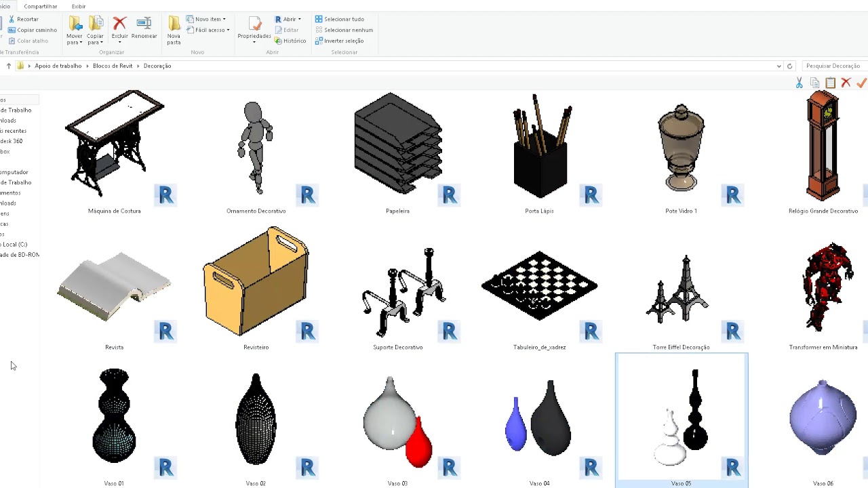Select the Máquina de Costura file

(x=115, y=152)
